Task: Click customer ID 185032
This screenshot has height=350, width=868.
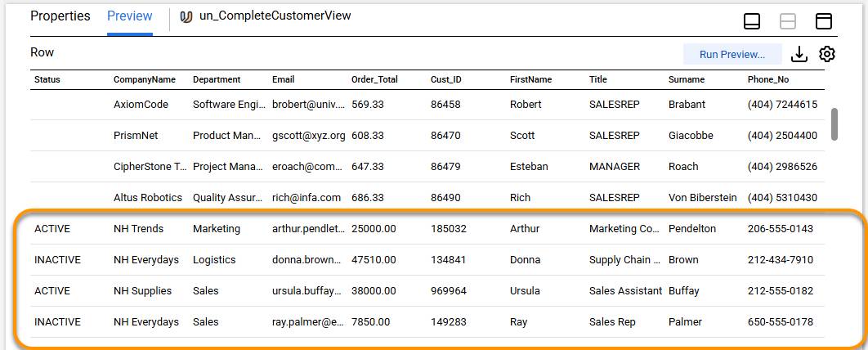Action: point(449,229)
